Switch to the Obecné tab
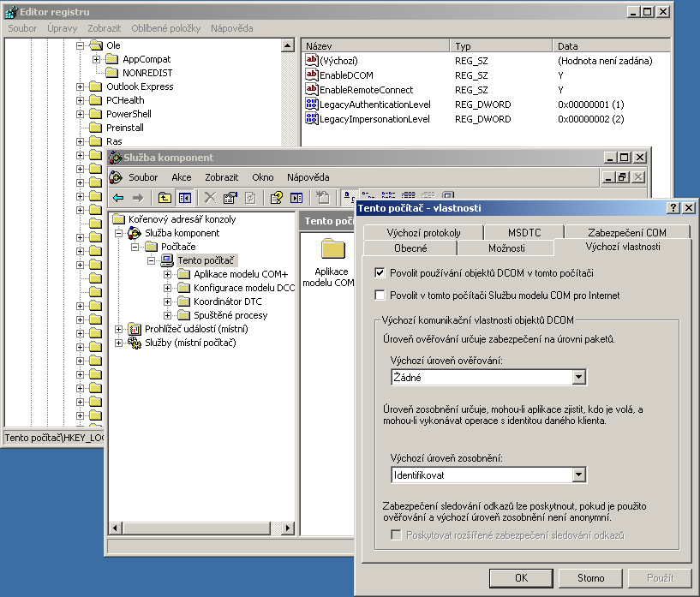Screen dimensions: 700x597 410,248
